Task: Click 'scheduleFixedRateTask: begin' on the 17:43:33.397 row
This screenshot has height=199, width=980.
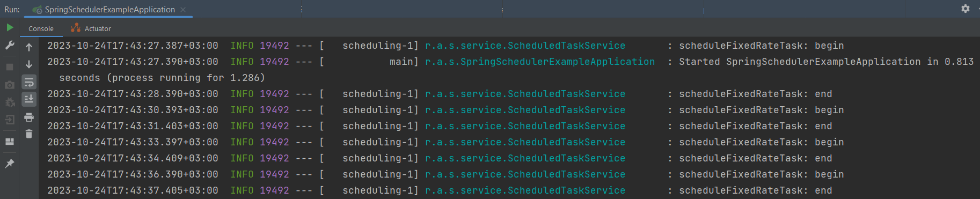Action: coord(762,142)
